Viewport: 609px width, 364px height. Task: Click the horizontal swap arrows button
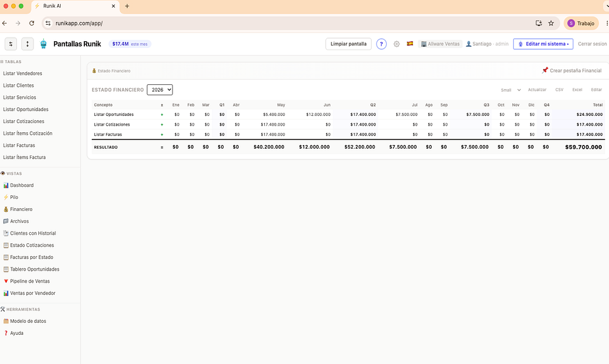click(x=11, y=44)
